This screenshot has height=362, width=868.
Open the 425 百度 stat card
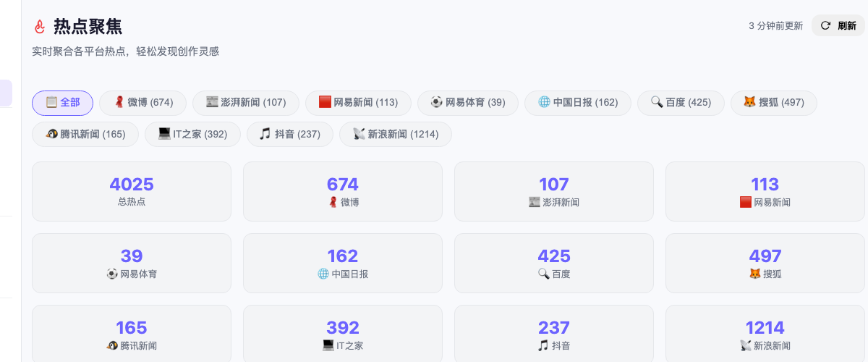click(554, 263)
